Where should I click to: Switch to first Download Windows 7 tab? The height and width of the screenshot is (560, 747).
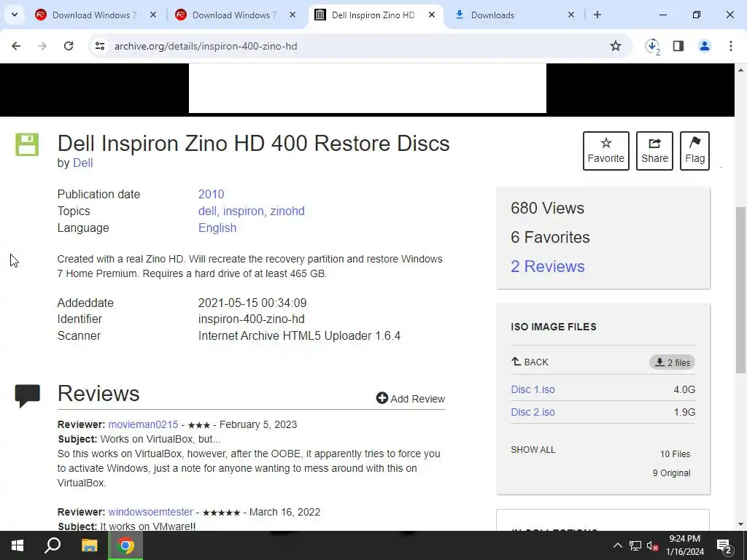tap(96, 15)
